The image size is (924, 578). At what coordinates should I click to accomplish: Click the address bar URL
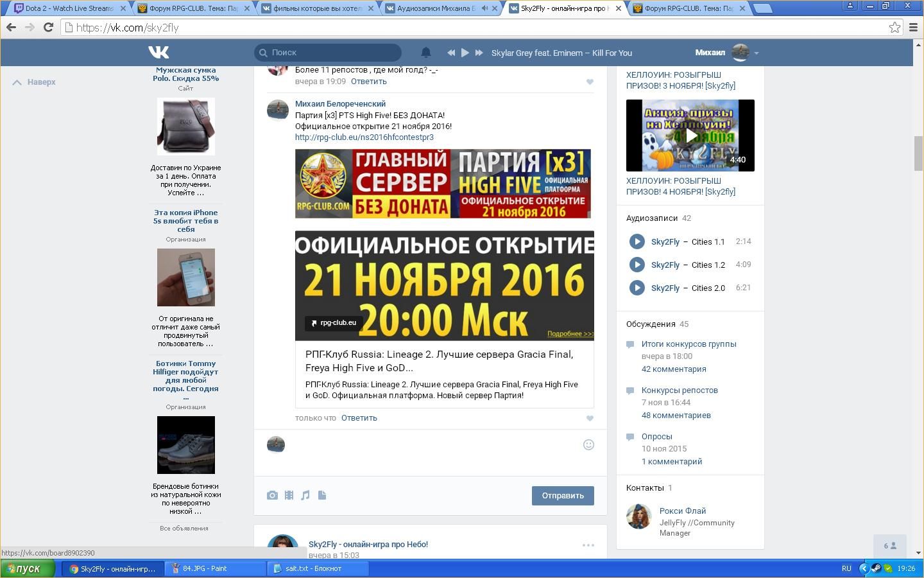click(475, 28)
